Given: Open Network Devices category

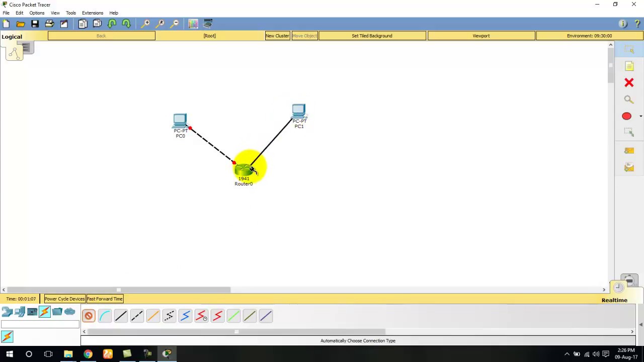Looking at the screenshot, I should pyautogui.click(x=7, y=312).
